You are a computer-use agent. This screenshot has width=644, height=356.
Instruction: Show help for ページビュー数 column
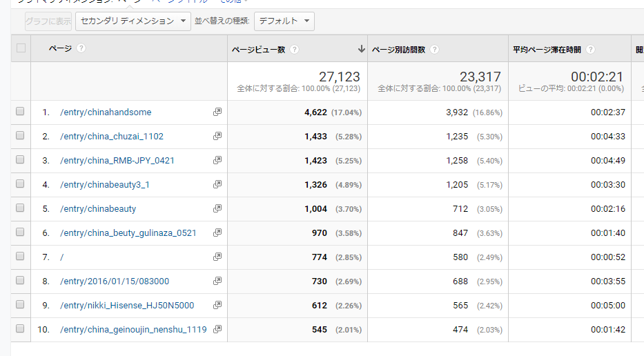[x=294, y=49]
